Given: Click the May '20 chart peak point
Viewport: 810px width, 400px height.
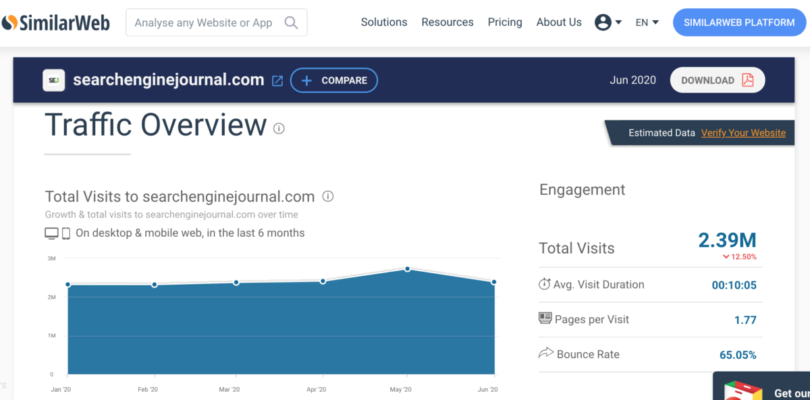Looking at the screenshot, I should [x=408, y=269].
